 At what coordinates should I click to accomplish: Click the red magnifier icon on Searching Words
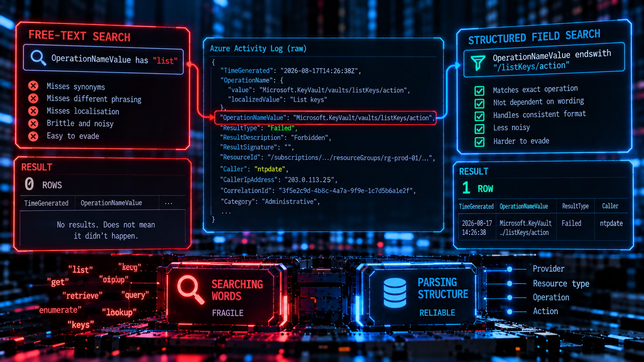pyautogui.click(x=190, y=290)
